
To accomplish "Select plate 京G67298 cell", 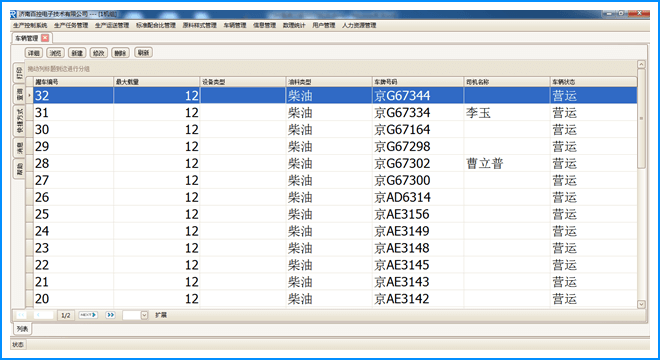I will pos(418,146).
